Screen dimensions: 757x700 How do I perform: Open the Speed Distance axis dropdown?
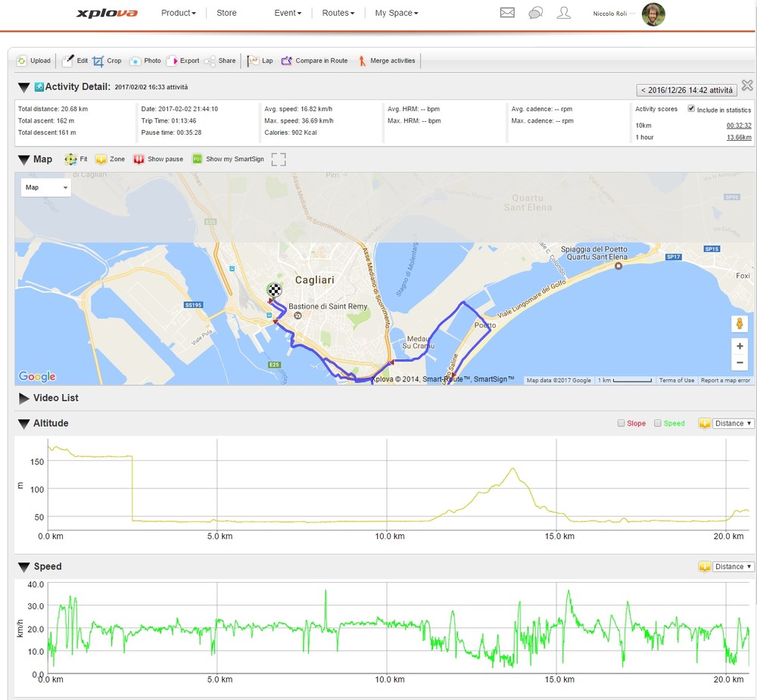pyautogui.click(x=733, y=566)
